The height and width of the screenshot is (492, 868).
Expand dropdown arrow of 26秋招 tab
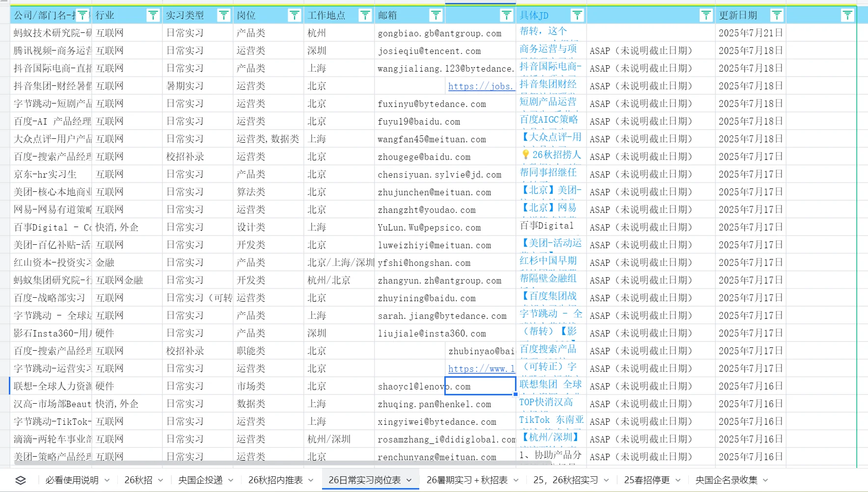point(161,480)
